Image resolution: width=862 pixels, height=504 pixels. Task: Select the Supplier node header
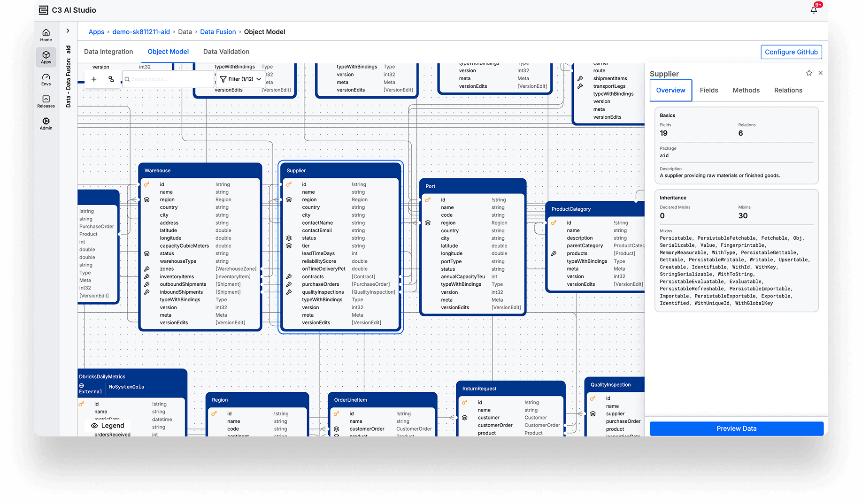341,170
